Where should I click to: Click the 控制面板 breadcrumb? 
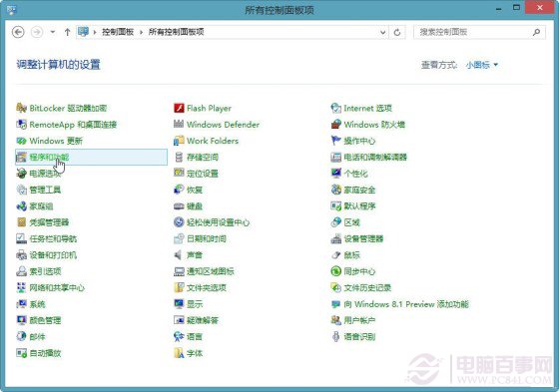(x=118, y=32)
